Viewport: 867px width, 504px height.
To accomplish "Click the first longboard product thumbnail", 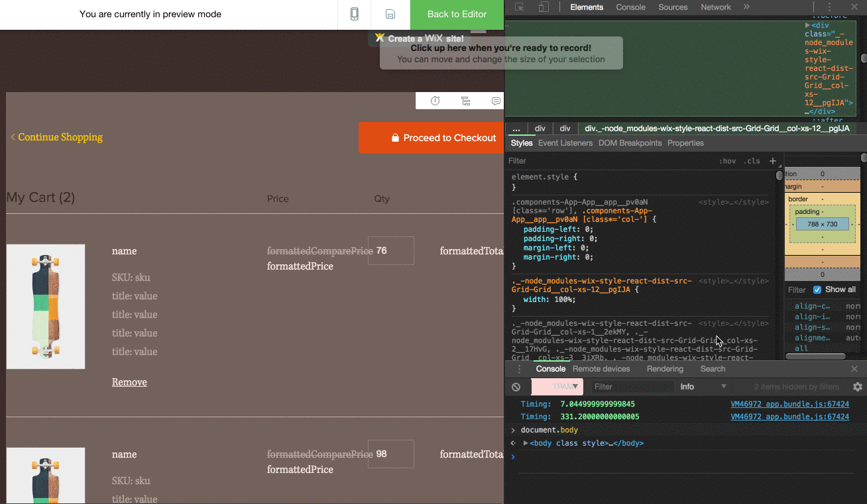I will point(46,307).
